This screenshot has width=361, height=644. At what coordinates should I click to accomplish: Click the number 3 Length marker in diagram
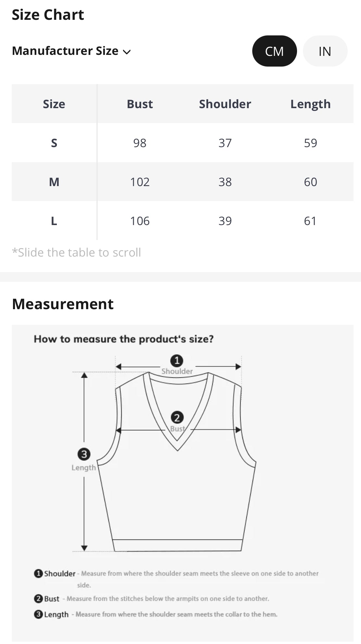tap(84, 454)
